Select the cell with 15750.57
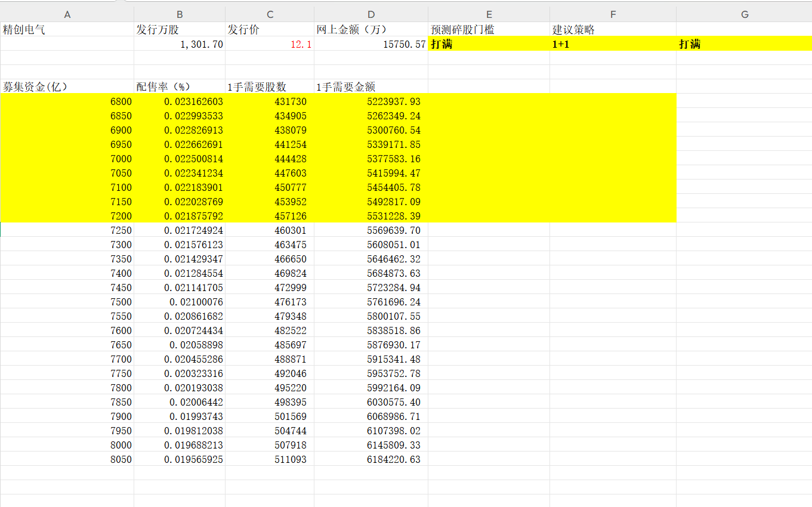This screenshot has width=812, height=507. click(x=371, y=44)
